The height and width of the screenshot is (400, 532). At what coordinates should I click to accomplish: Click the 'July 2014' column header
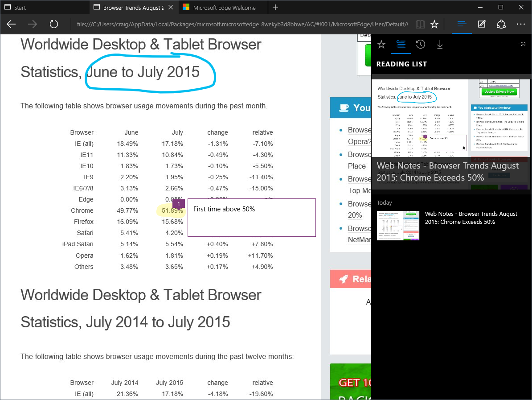pos(124,383)
